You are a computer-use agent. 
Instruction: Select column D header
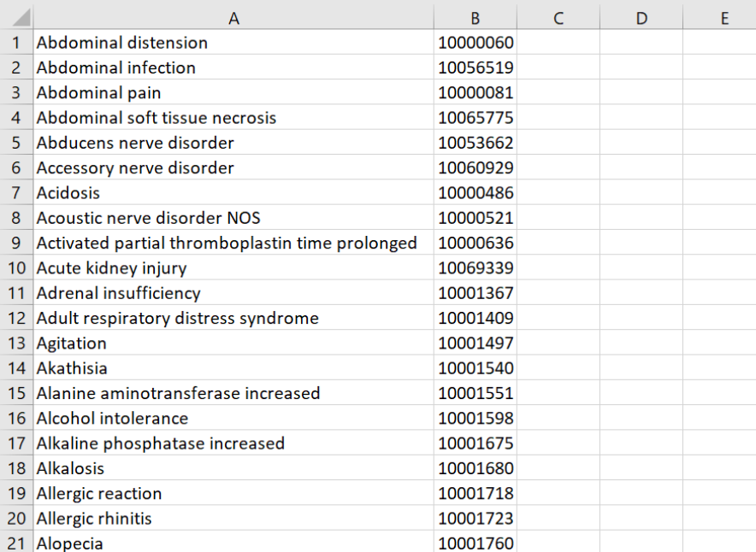pyautogui.click(x=641, y=17)
